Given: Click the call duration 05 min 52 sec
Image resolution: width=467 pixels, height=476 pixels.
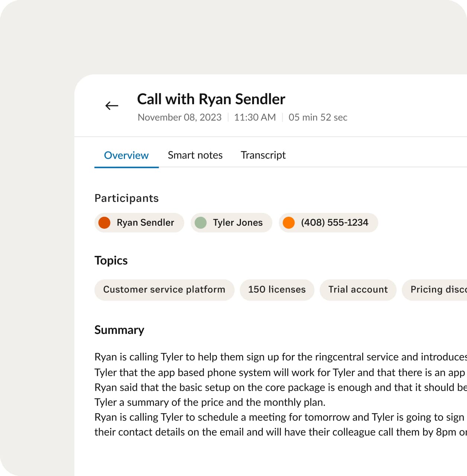Looking at the screenshot, I should [x=318, y=118].
